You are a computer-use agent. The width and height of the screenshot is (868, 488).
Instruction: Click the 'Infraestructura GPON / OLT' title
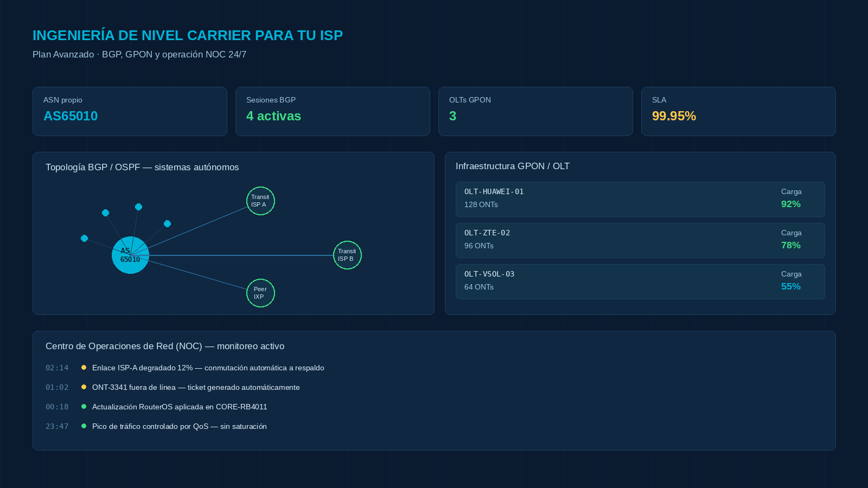513,166
